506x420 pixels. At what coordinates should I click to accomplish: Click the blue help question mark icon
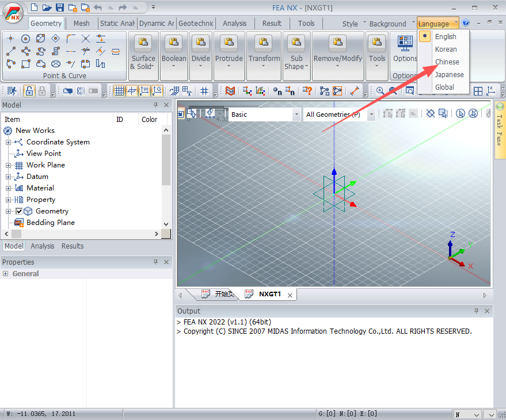point(466,23)
